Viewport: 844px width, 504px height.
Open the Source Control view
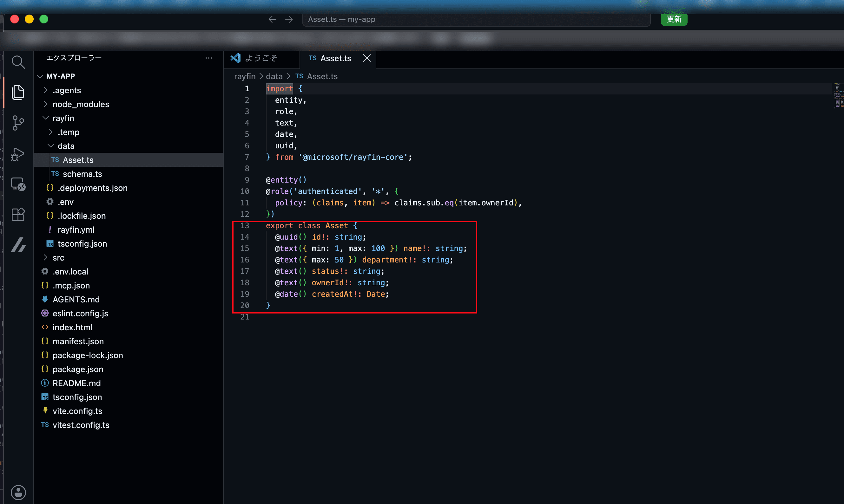[18, 123]
